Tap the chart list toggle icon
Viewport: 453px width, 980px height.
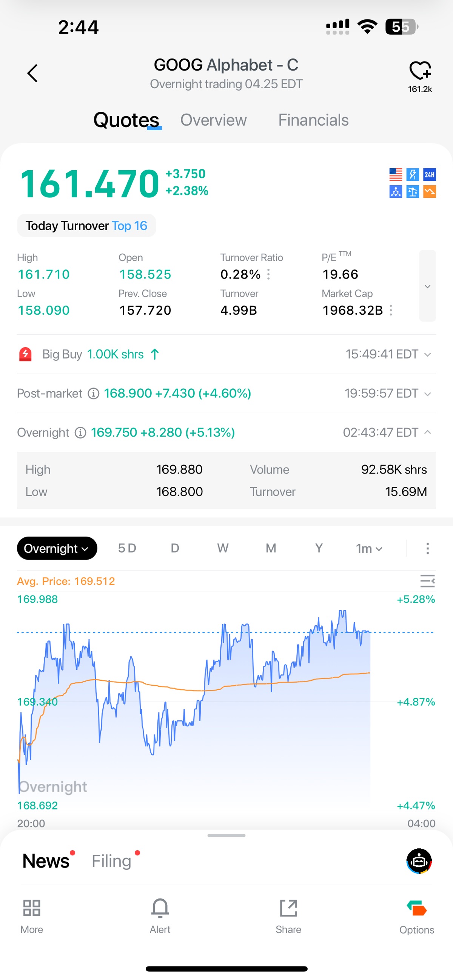(427, 581)
